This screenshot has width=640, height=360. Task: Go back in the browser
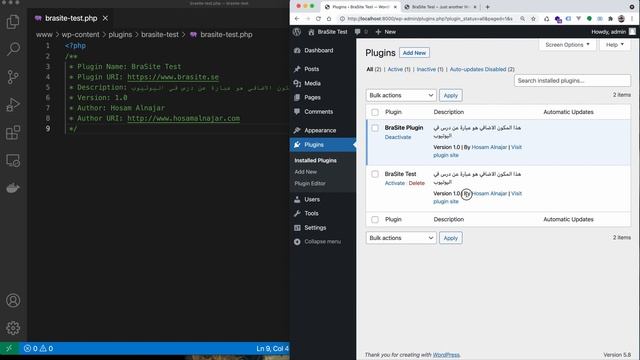point(297,19)
